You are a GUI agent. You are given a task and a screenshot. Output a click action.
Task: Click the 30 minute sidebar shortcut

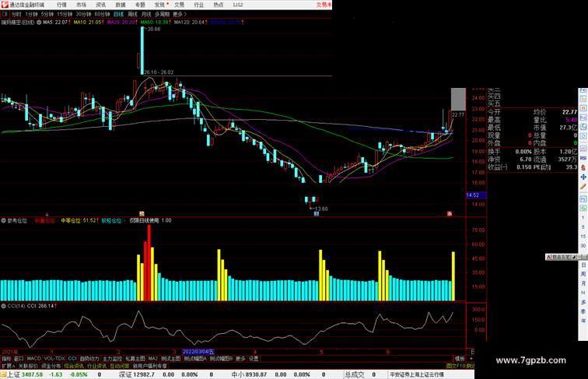pyautogui.click(x=583, y=246)
